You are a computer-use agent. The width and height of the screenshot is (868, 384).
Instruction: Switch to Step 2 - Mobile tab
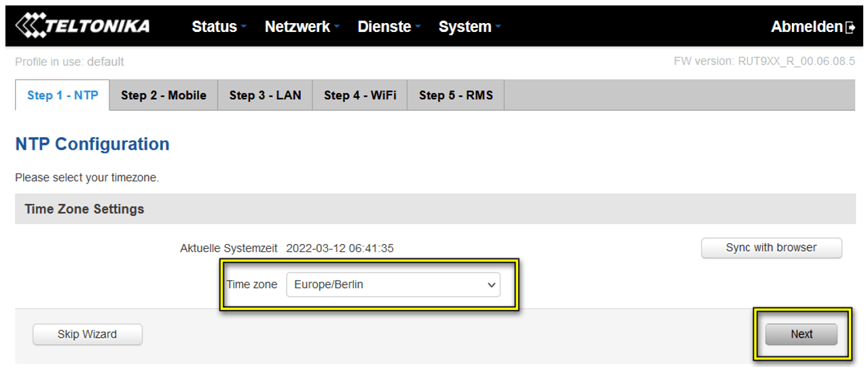click(164, 95)
